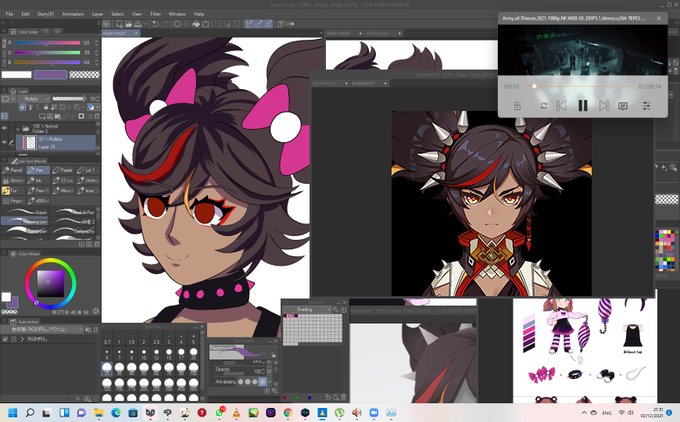Screen dimensions: 680x422
Task: Pause the video in the media player
Action: click(582, 105)
